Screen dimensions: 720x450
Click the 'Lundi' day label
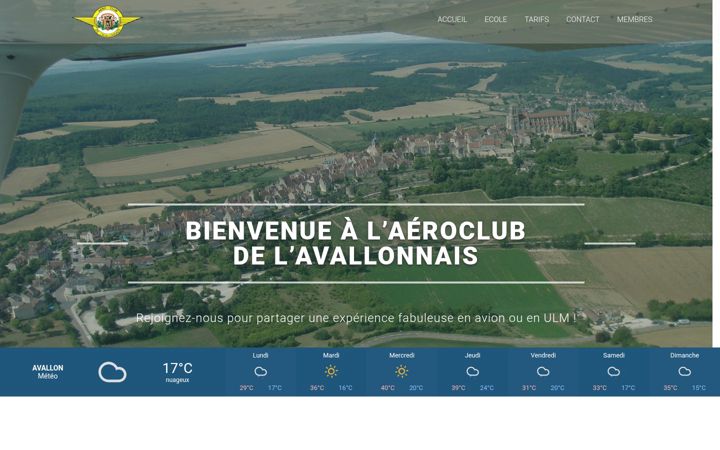click(260, 355)
